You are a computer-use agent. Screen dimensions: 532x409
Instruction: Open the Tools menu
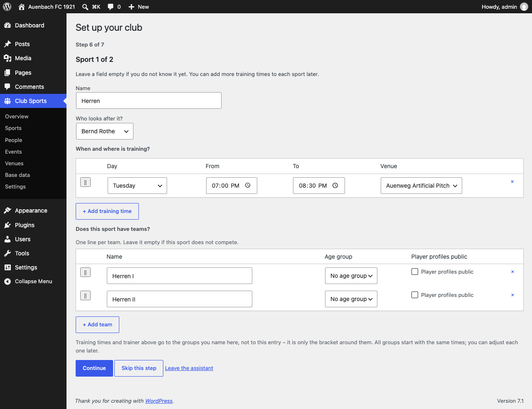coord(33,253)
